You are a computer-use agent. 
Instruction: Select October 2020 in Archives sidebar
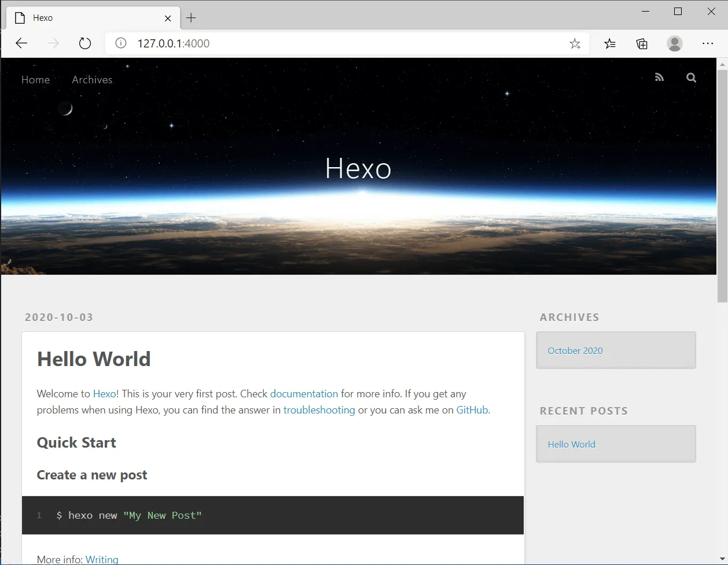(575, 350)
